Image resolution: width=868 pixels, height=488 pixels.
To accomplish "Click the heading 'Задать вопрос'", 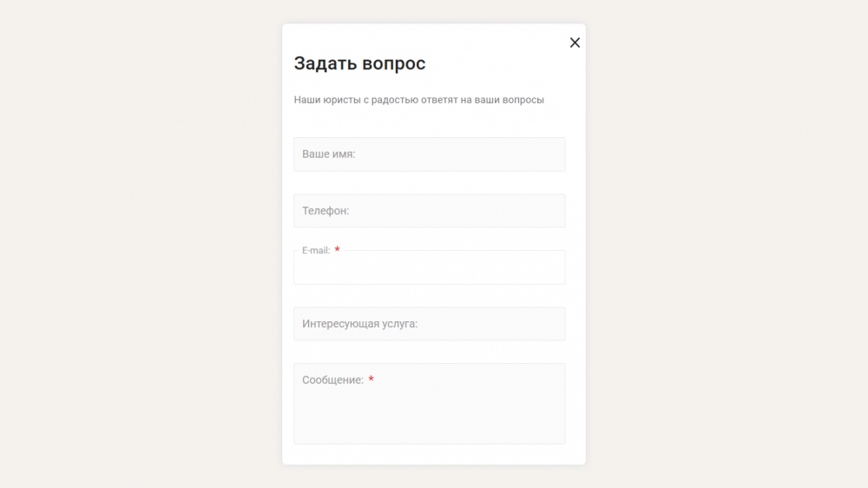I will pyautogui.click(x=359, y=63).
